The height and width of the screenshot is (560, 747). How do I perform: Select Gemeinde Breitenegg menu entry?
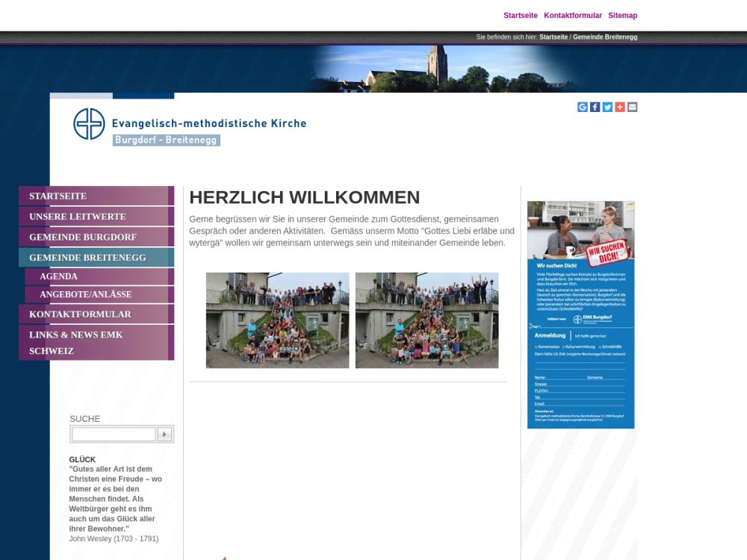click(x=87, y=258)
